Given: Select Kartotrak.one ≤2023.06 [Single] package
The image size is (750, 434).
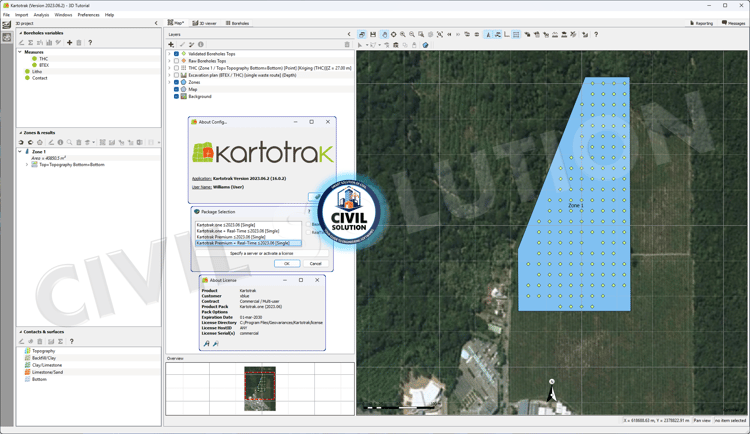Looking at the screenshot, I should coord(225,225).
